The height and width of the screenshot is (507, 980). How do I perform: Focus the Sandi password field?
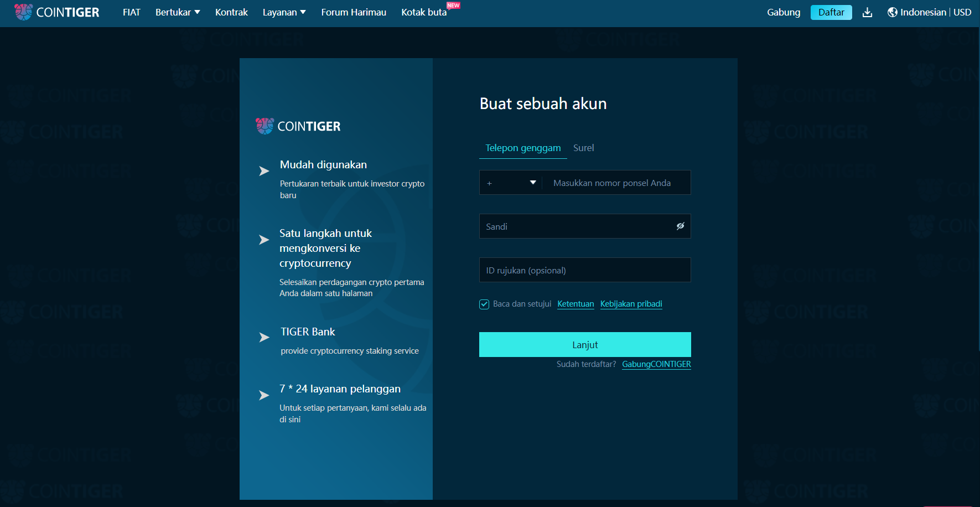click(x=585, y=226)
